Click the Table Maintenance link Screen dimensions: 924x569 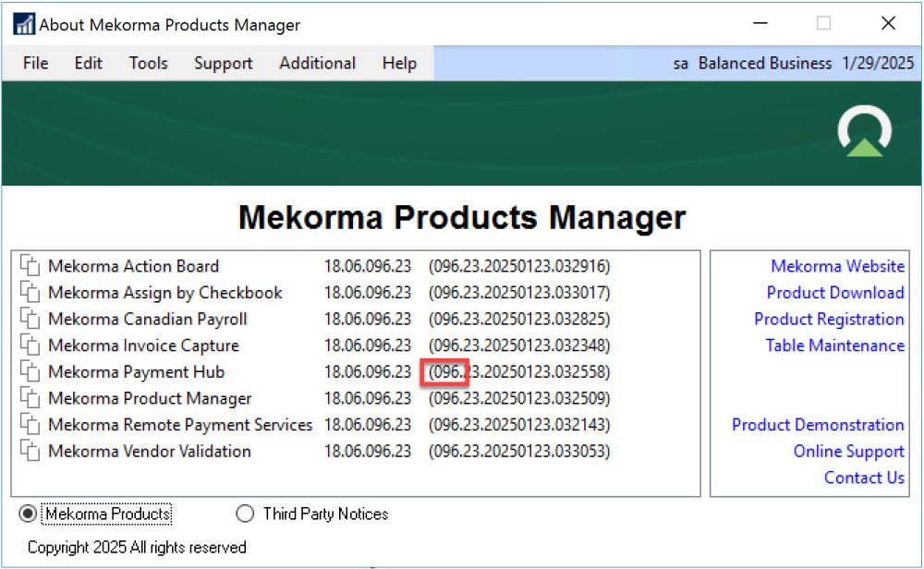click(834, 345)
